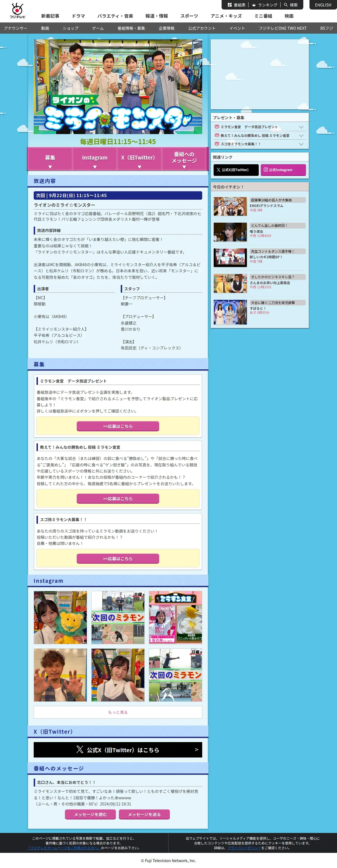Go to アナウンサー page

(16, 28)
